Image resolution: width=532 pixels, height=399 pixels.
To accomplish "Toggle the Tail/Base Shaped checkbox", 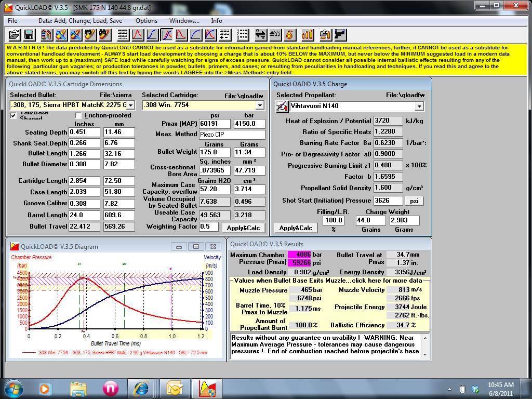I will [13, 115].
